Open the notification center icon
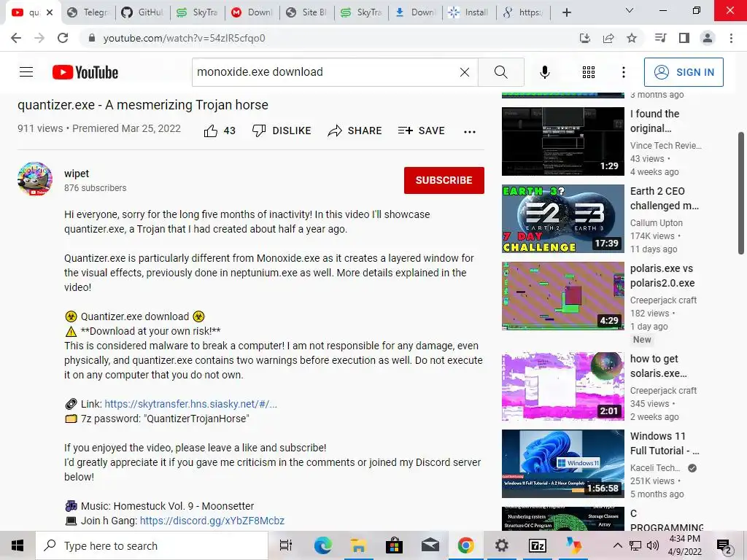 coord(724,547)
